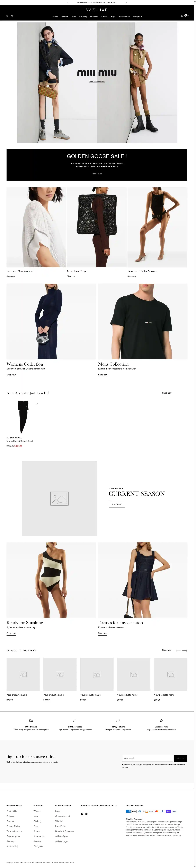This screenshot has height=868, width=196.
Task: Click the Your email input field
Action: click(x=147, y=758)
